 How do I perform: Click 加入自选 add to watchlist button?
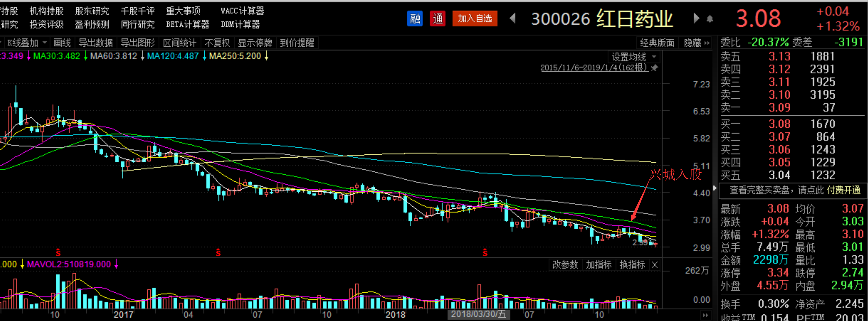[475, 18]
